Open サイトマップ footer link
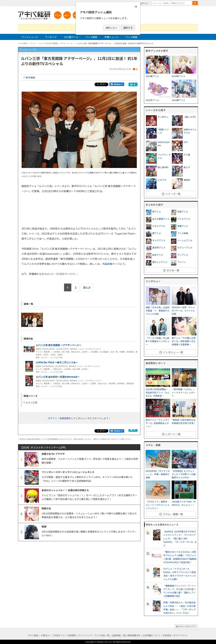This screenshot has width=216, height=644. [x=85, y=635]
